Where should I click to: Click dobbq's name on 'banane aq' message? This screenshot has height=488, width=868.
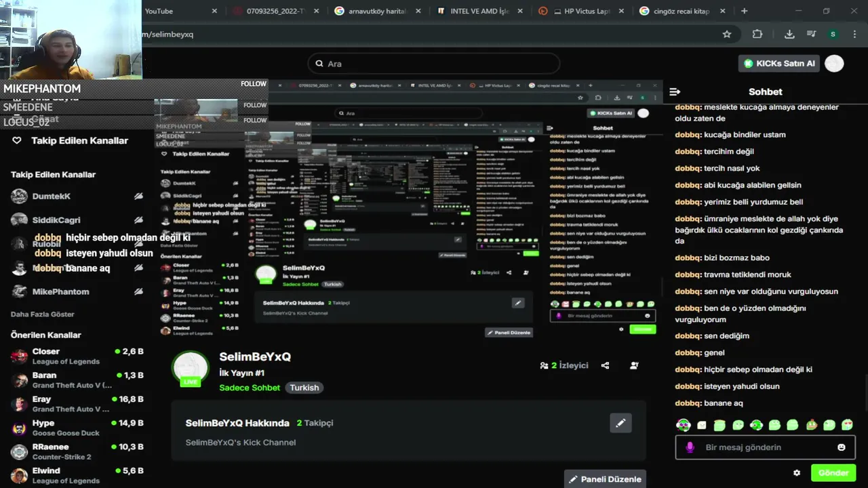point(688,403)
